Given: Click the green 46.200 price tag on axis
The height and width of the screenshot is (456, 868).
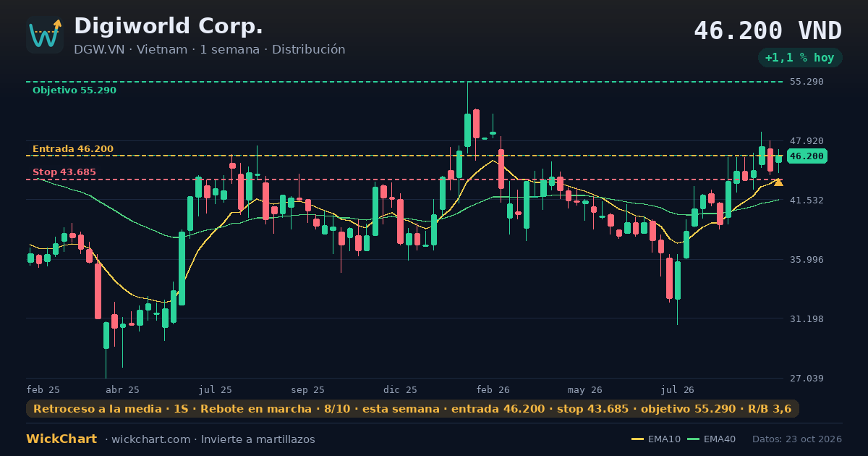Looking at the screenshot, I should (x=807, y=156).
